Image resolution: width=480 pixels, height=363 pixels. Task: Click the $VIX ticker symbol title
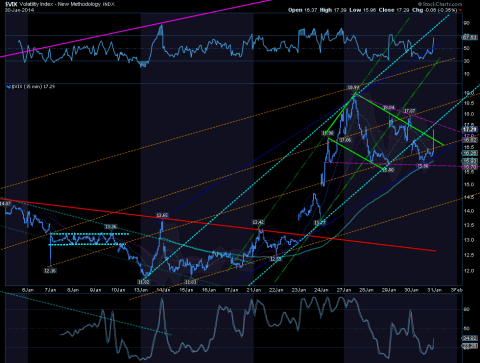[11, 4]
